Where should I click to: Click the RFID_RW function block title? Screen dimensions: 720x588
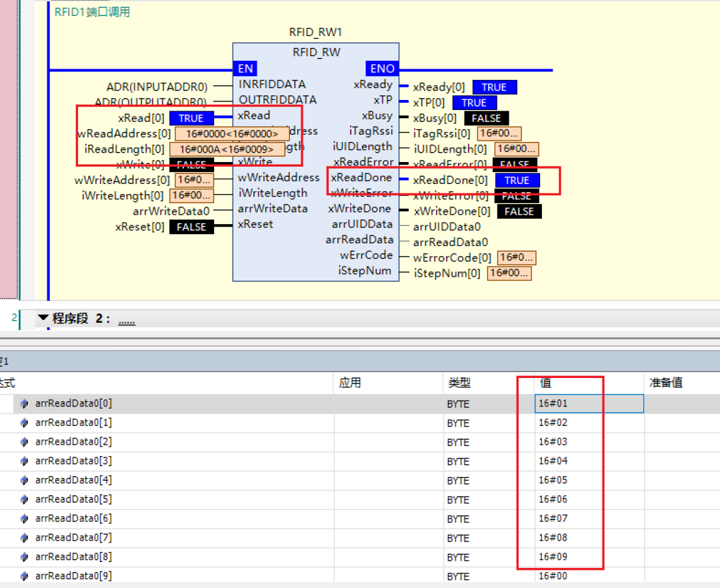tap(316, 53)
